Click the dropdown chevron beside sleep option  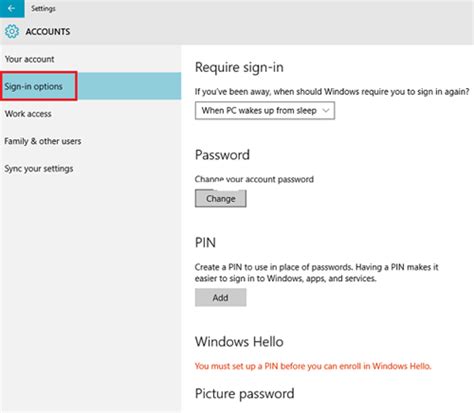coord(326,110)
